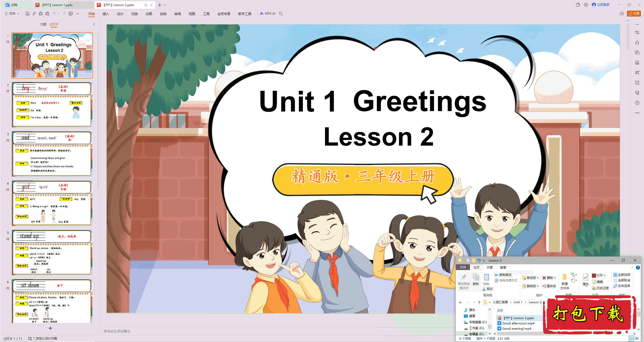
Task: Click 剪切 scissors in Explorer ribbon
Action: pos(488,289)
